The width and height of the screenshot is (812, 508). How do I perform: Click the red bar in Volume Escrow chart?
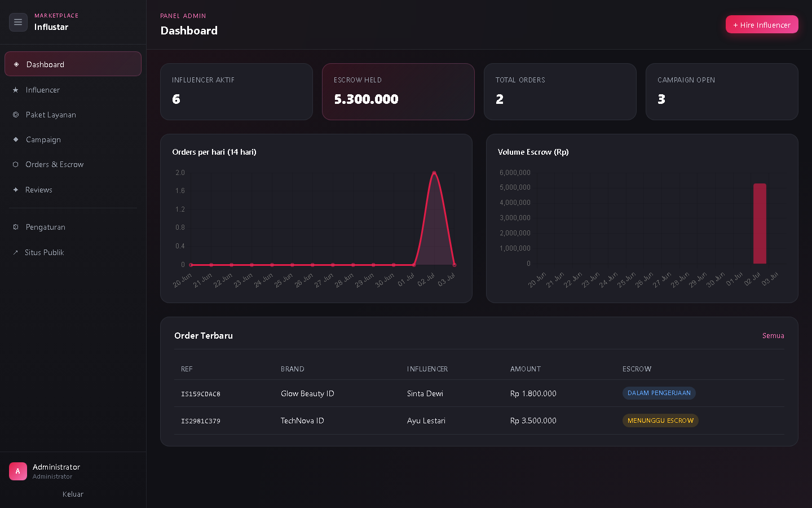click(760, 224)
